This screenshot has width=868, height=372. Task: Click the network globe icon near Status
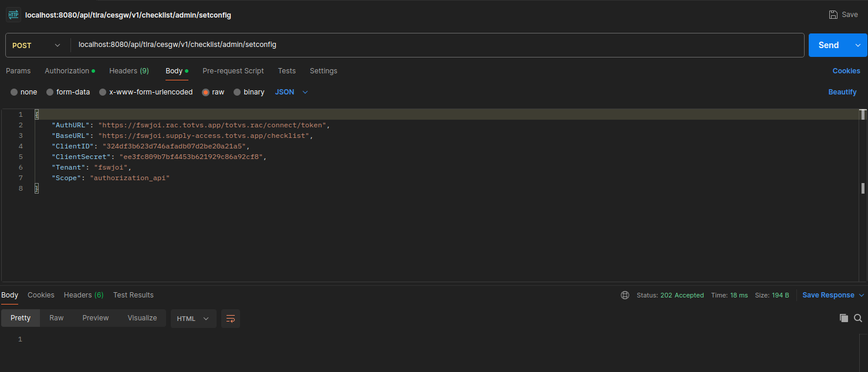(625, 295)
